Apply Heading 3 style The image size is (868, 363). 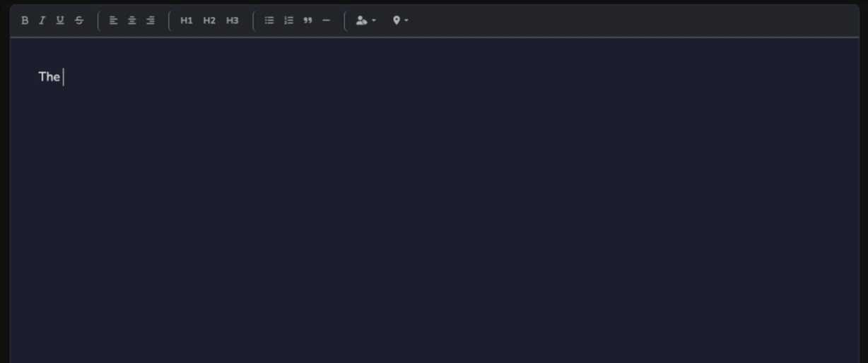click(x=233, y=20)
